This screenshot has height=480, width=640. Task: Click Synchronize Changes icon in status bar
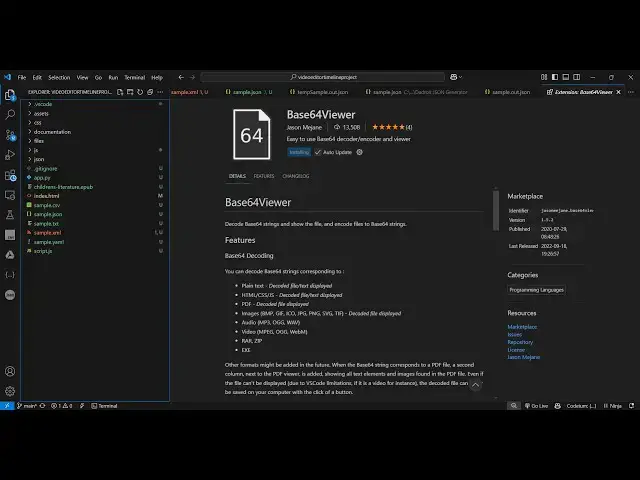pos(42,406)
